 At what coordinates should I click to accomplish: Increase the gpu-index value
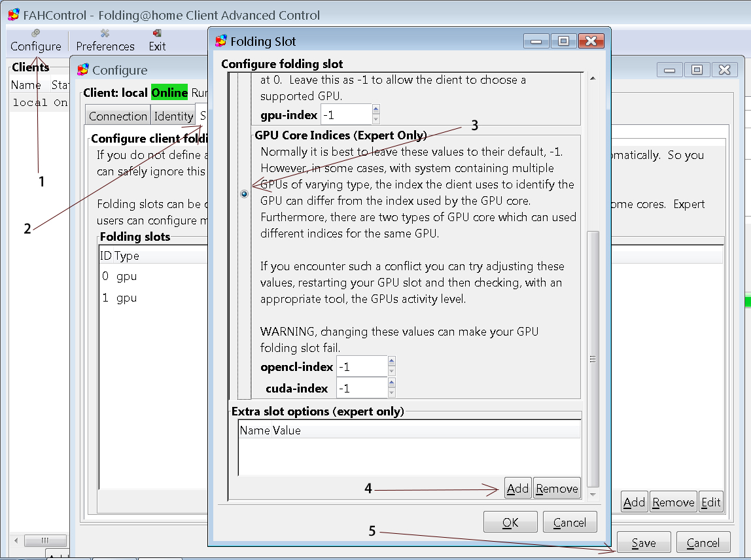click(376, 110)
